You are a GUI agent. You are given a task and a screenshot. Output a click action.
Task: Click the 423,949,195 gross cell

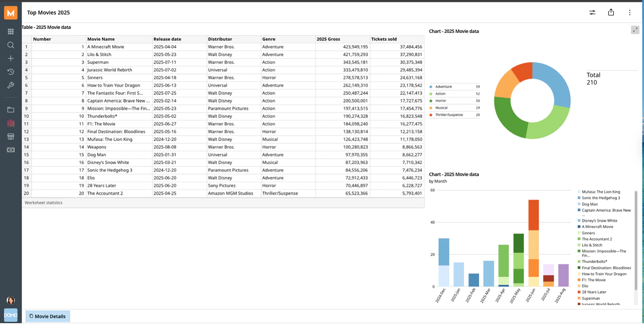pyautogui.click(x=343, y=47)
